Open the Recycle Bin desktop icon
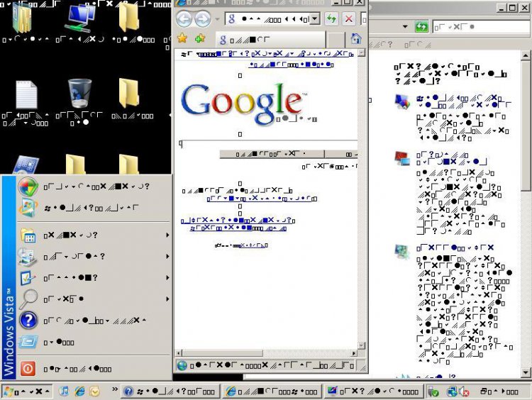This screenshot has width=532, height=400. 79,94
